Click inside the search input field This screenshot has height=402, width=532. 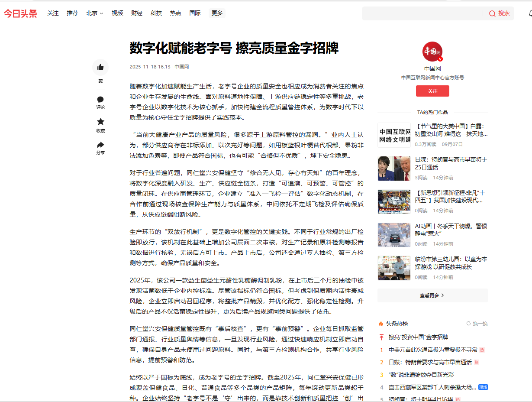[422, 13]
